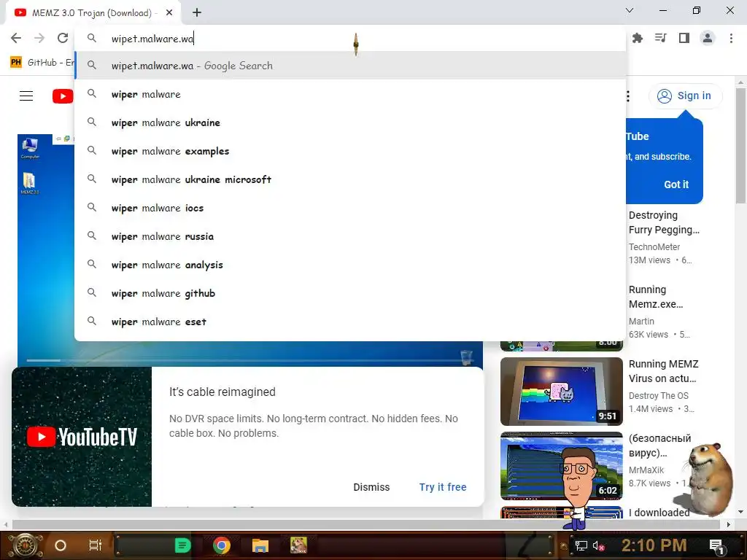
Task: Select the 'wiper malware iocs' suggestion
Action: coord(350,208)
